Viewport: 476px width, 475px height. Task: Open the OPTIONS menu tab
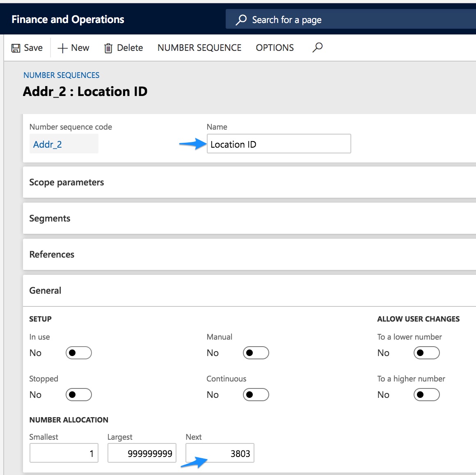[275, 48]
